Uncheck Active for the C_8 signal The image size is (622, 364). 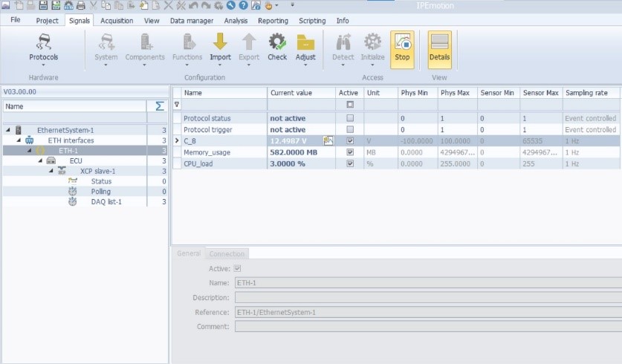click(x=350, y=140)
